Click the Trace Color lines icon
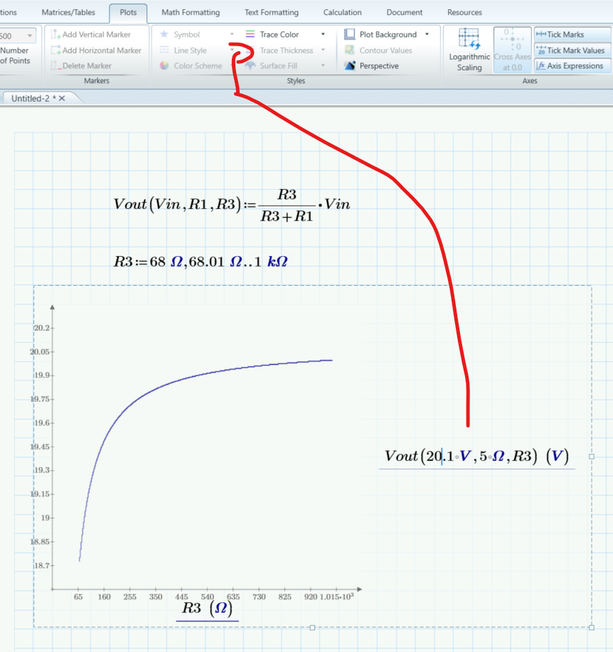 point(250,34)
